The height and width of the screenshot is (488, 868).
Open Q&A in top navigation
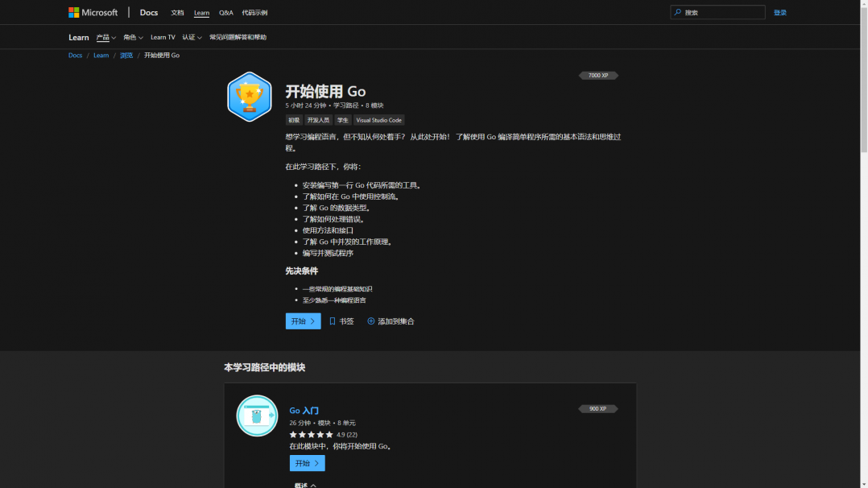click(x=225, y=13)
